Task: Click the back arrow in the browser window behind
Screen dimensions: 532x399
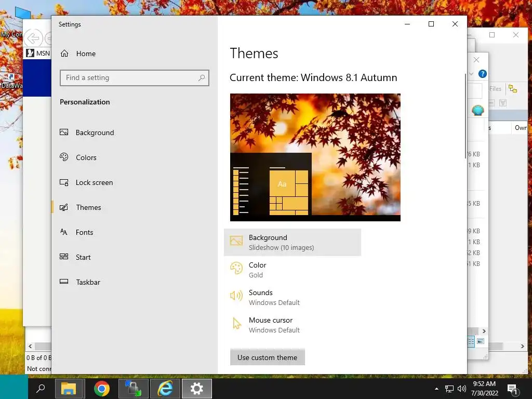Action: point(33,38)
